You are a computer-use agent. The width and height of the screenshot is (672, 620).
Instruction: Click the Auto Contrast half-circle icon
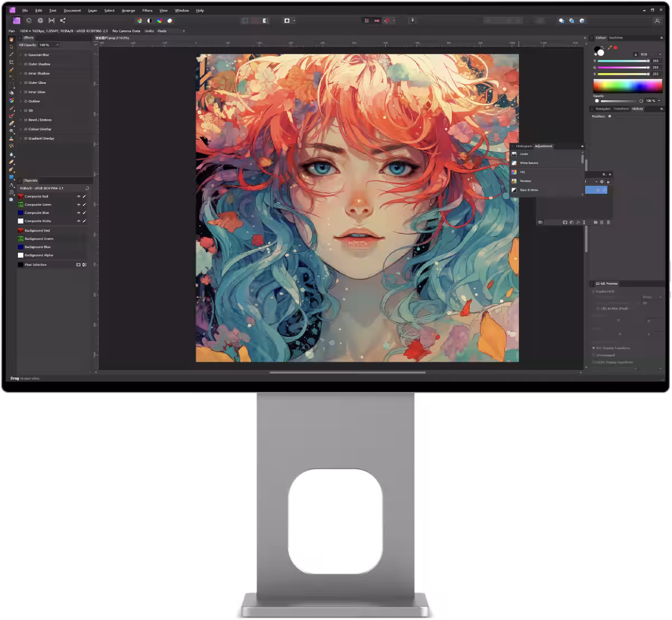(150, 21)
